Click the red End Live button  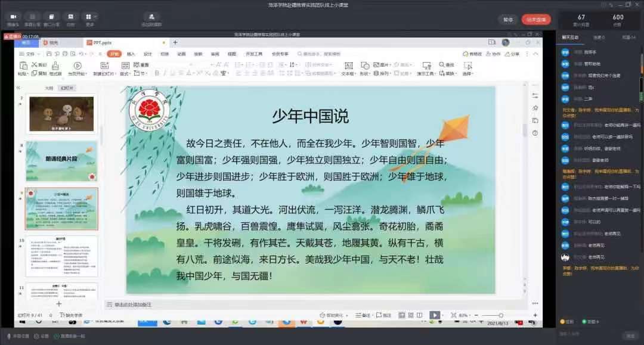(x=535, y=20)
